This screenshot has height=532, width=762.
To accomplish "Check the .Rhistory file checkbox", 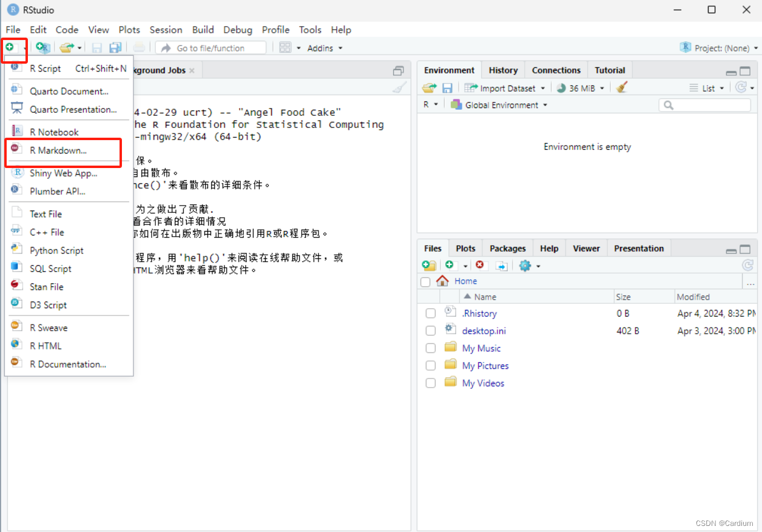I will (430, 314).
